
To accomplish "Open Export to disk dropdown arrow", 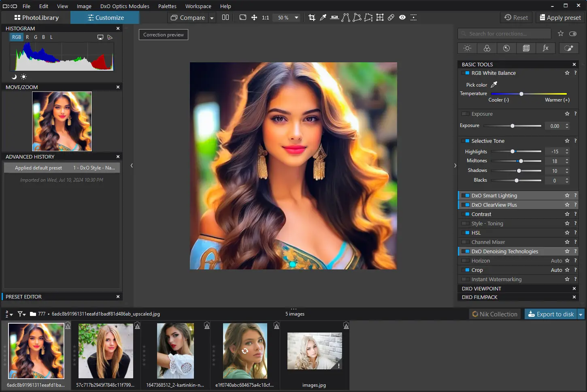I will (581, 314).
